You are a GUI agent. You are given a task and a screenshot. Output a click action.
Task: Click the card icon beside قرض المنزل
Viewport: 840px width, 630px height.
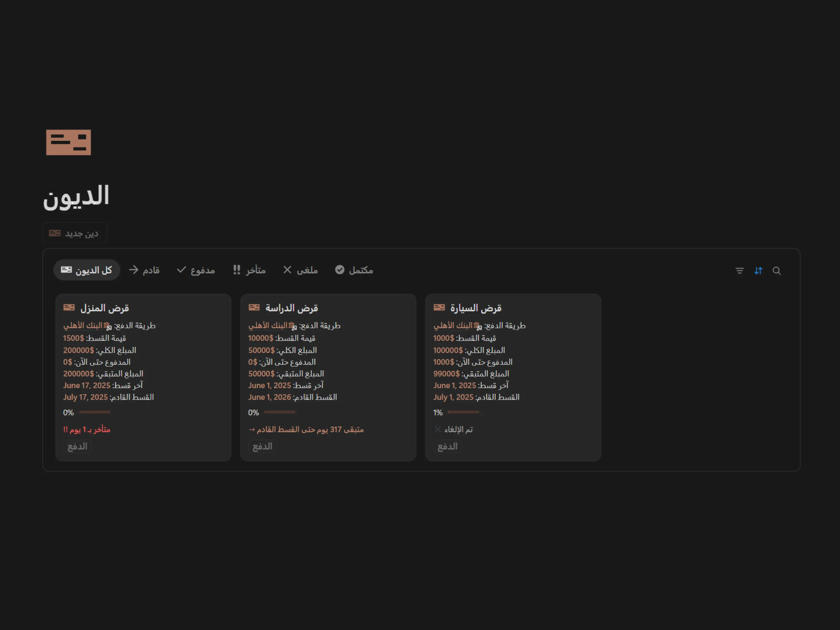point(69,308)
